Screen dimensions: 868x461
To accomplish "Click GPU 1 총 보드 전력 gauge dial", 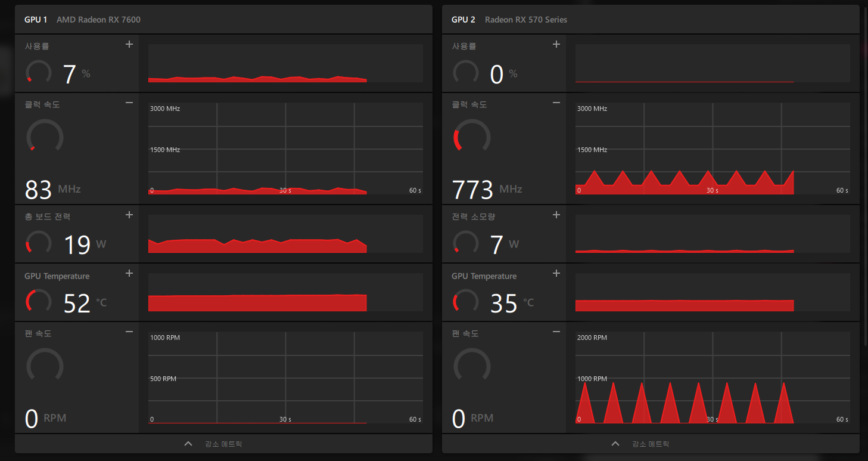I will (x=39, y=242).
